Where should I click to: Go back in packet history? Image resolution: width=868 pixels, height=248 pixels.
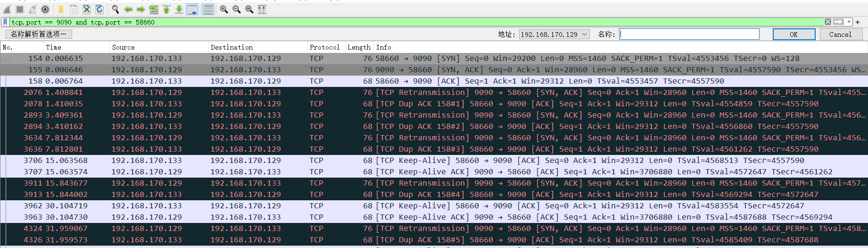tap(128, 9)
